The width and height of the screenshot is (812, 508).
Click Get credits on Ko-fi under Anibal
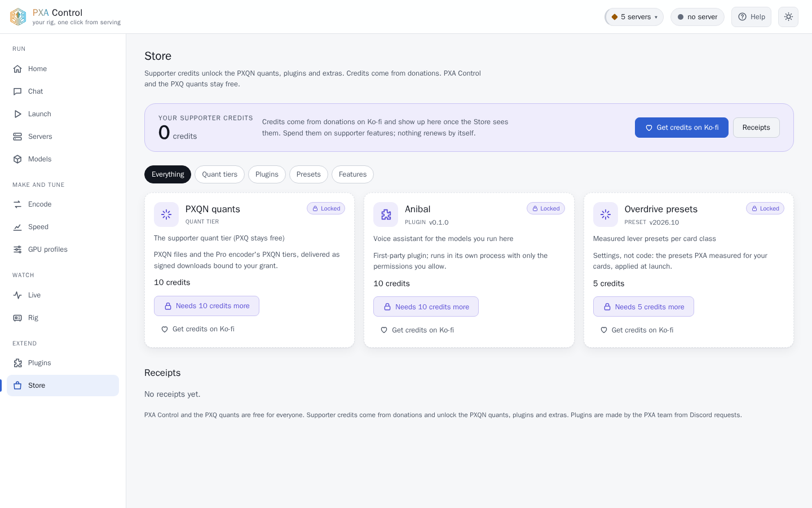417,330
